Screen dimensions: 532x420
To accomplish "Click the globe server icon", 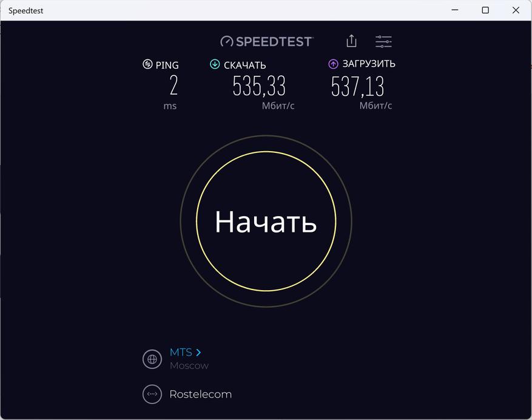I will [x=152, y=359].
